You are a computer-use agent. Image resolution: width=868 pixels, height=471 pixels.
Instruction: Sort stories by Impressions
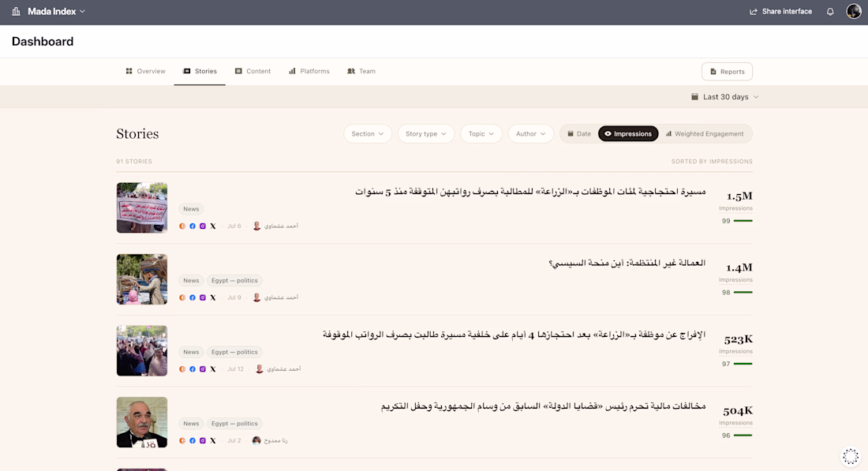click(x=628, y=134)
